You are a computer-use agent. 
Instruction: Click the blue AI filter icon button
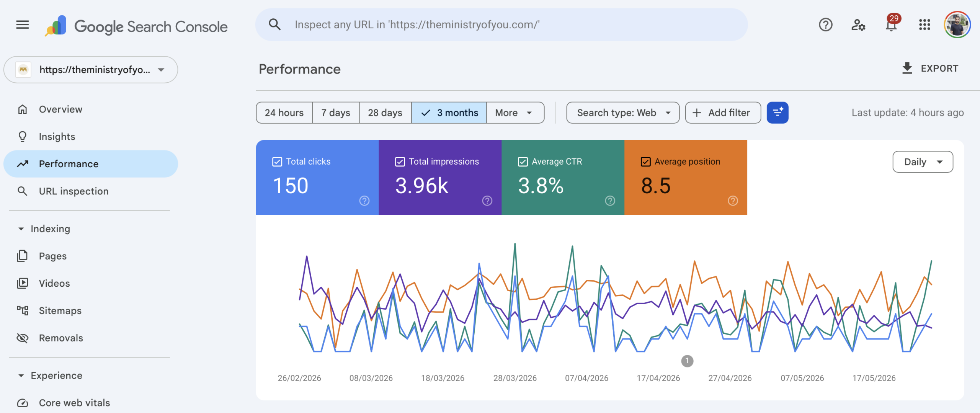click(x=777, y=113)
